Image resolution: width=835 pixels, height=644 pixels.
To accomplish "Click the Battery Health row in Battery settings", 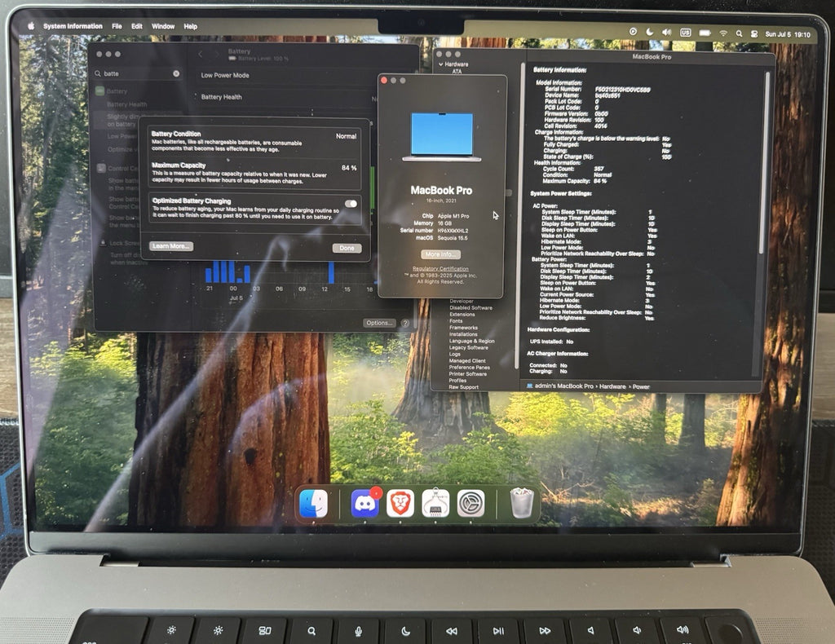I will (288, 97).
